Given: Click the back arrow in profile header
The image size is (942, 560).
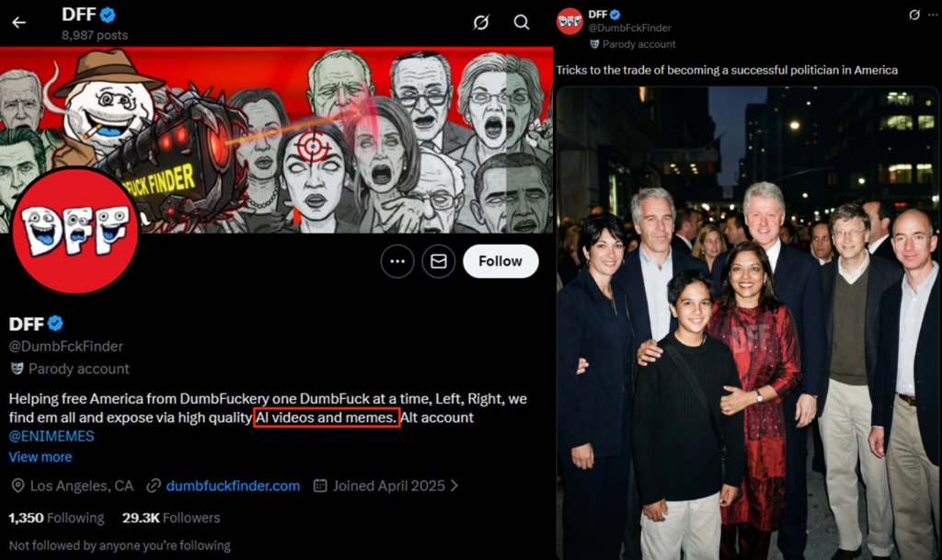Looking at the screenshot, I should (19, 22).
